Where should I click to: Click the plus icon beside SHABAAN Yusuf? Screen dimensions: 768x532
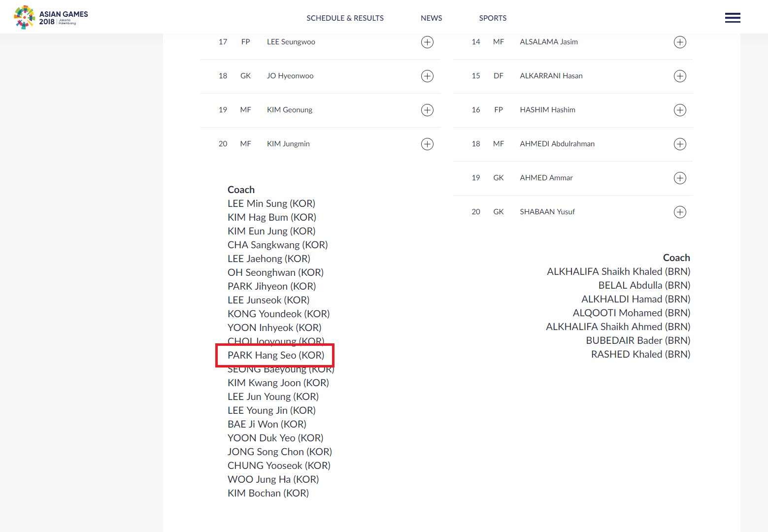click(680, 212)
